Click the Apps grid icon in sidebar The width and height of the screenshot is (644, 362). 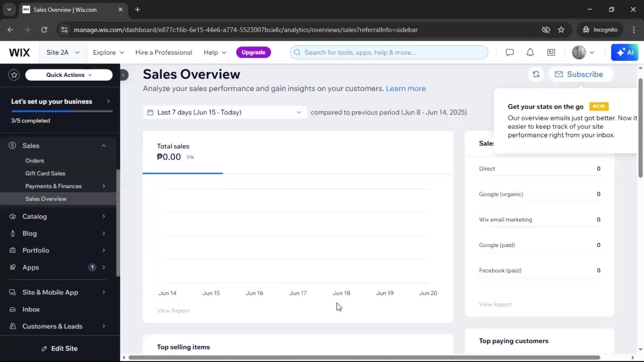click(x=12, y=267)
